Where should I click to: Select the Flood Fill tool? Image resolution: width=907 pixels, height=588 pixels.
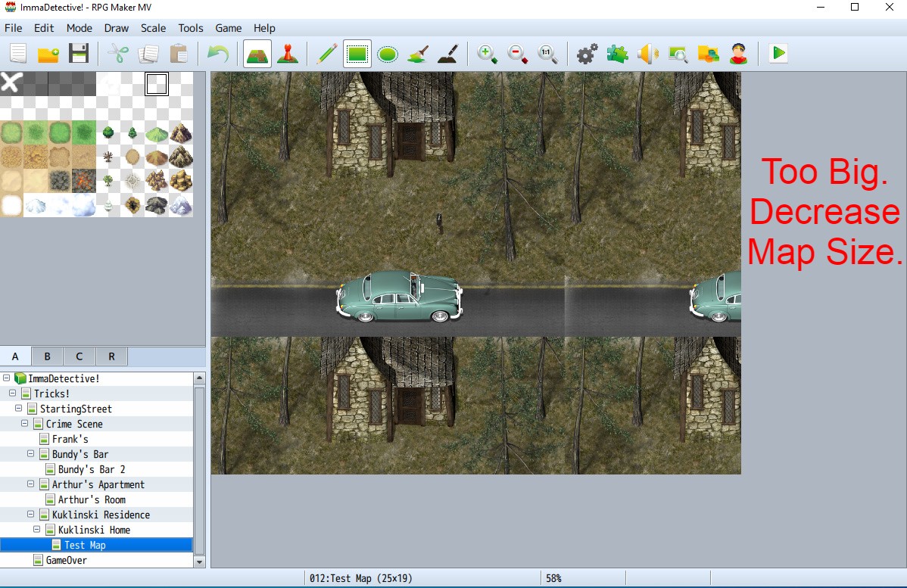(x=418, y=54)
